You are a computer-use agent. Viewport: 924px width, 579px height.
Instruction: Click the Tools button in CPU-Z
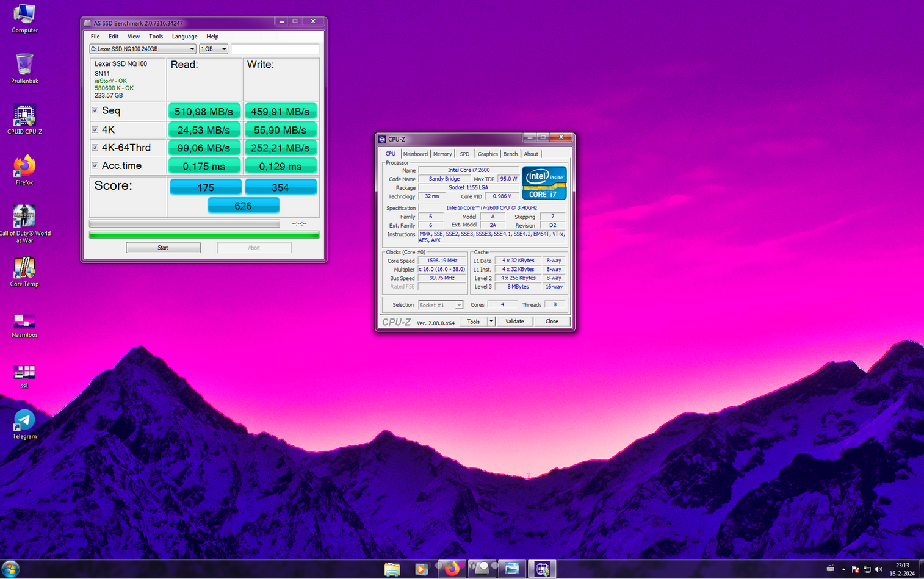(474, 322)
